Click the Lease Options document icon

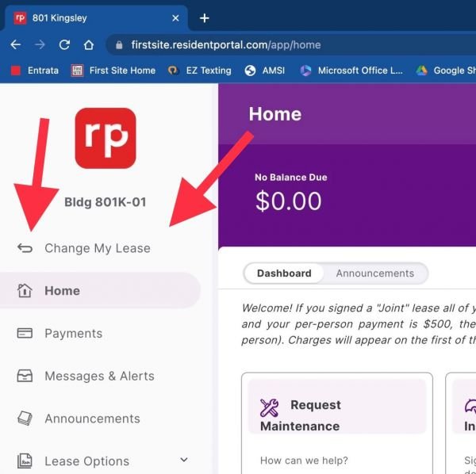(x=25, y=461)
